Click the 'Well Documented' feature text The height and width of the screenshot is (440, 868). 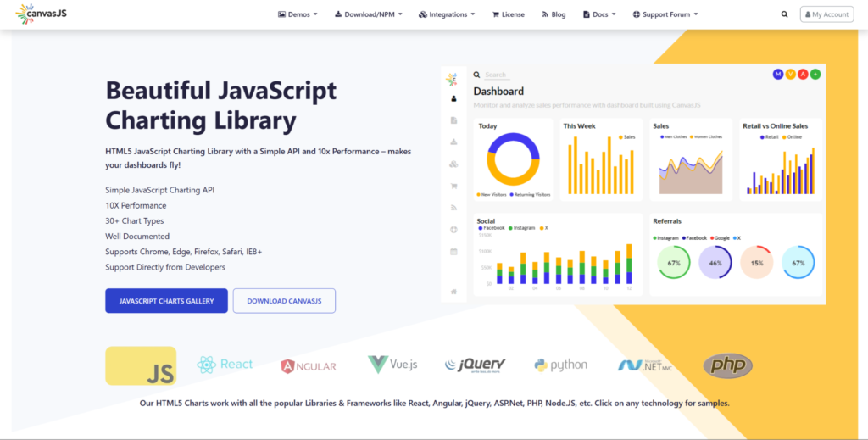coord(137,237)
